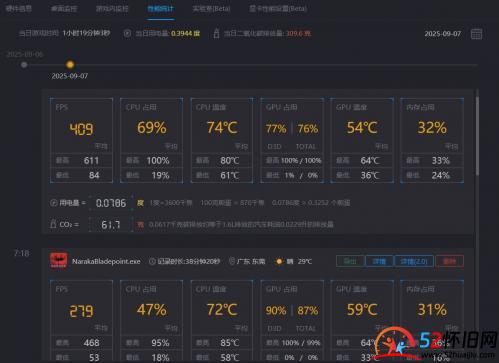
Task: Click the min FPS value 84
Action: [94, 175]
